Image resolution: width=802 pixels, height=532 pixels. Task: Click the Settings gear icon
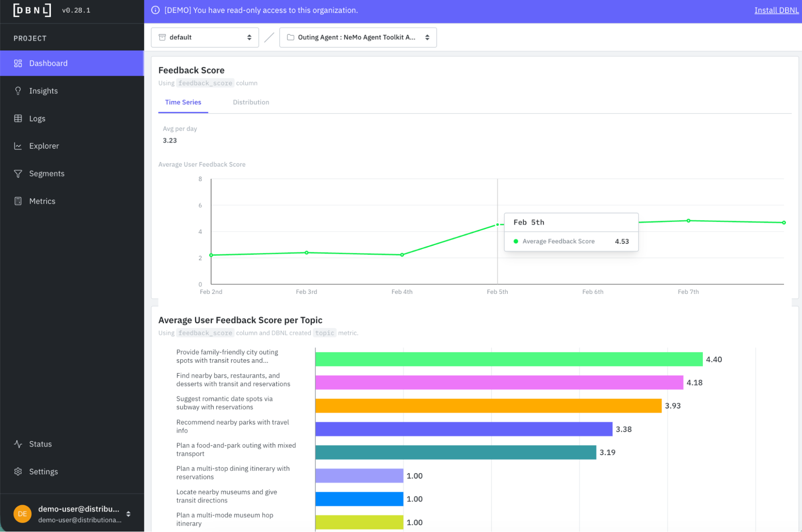(18, 472)
